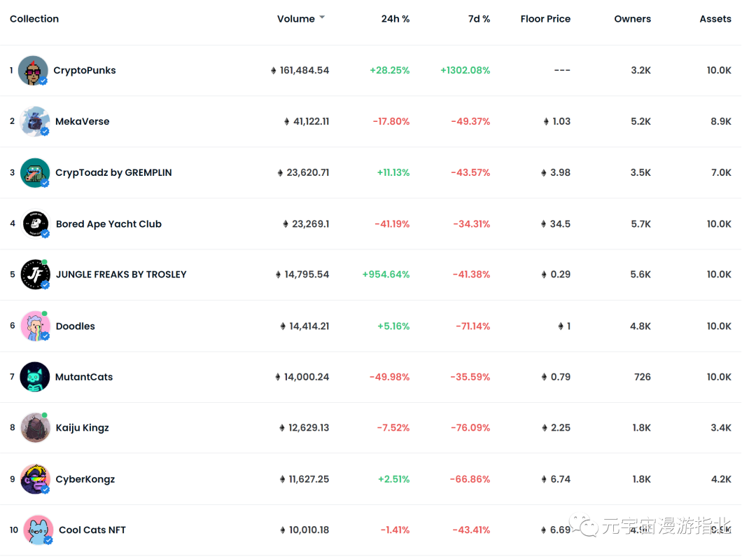Open the CryptoPunks collection avatar
756x559 pixels.
point(33,71)
